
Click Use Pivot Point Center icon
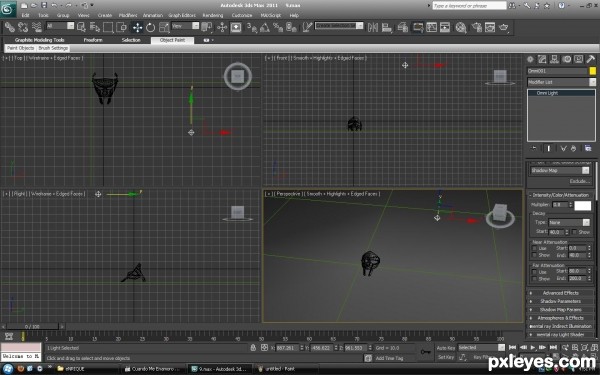pos(207,27)
